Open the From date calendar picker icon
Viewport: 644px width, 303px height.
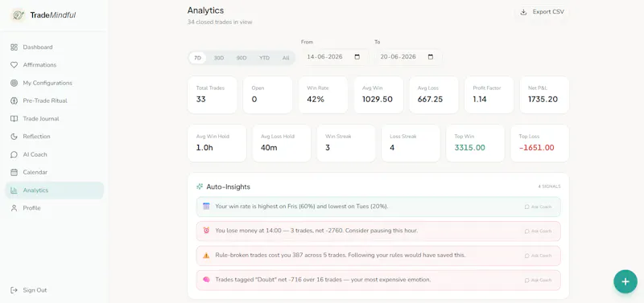click(x=357, y=57)
